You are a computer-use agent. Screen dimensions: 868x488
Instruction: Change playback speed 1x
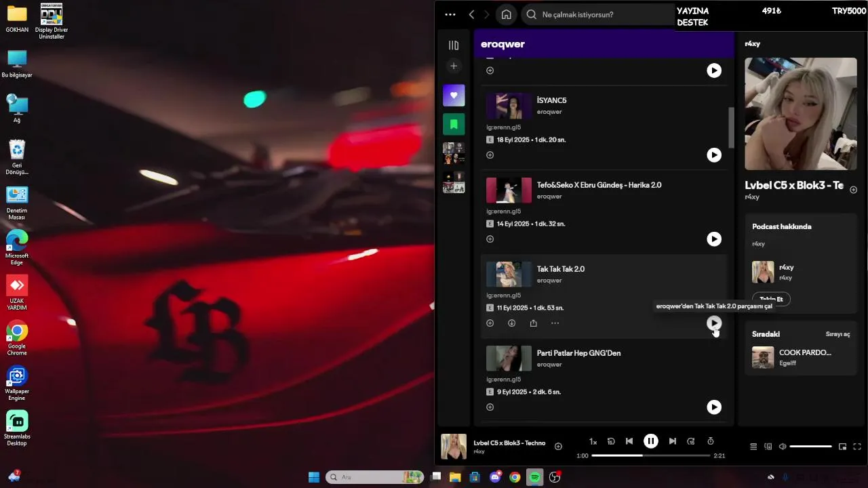(593, 441)
